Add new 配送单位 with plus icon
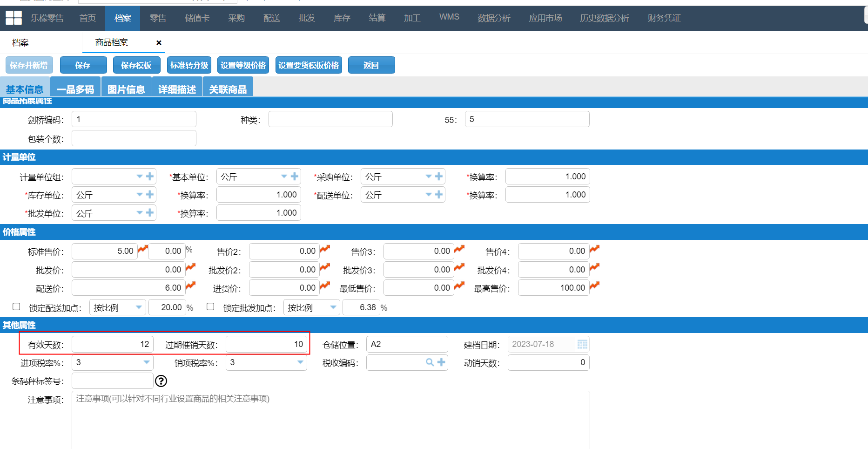This screenshot has width=868, height=449. click(439, 194)
